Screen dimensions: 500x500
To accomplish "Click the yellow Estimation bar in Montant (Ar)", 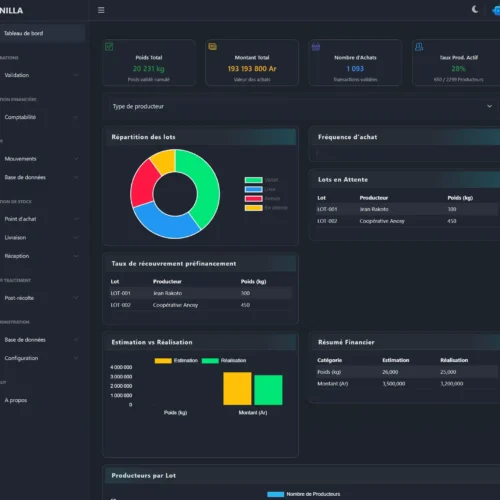I will 237,389.
